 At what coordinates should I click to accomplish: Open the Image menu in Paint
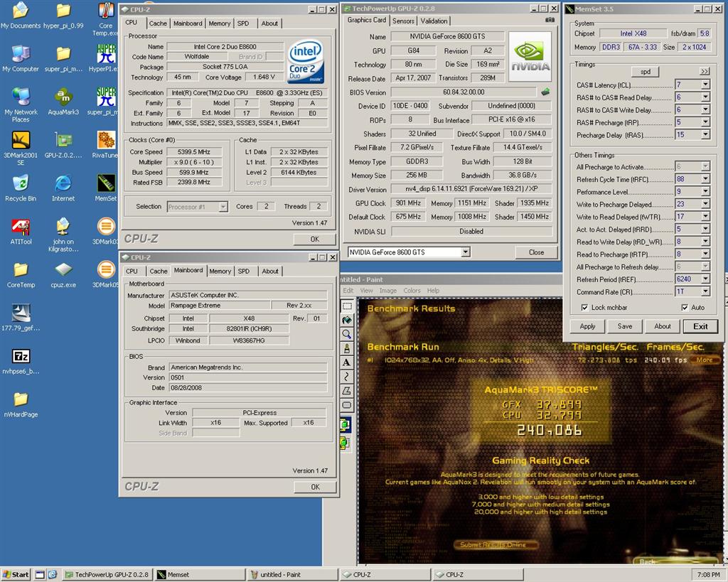click(387, 291)
